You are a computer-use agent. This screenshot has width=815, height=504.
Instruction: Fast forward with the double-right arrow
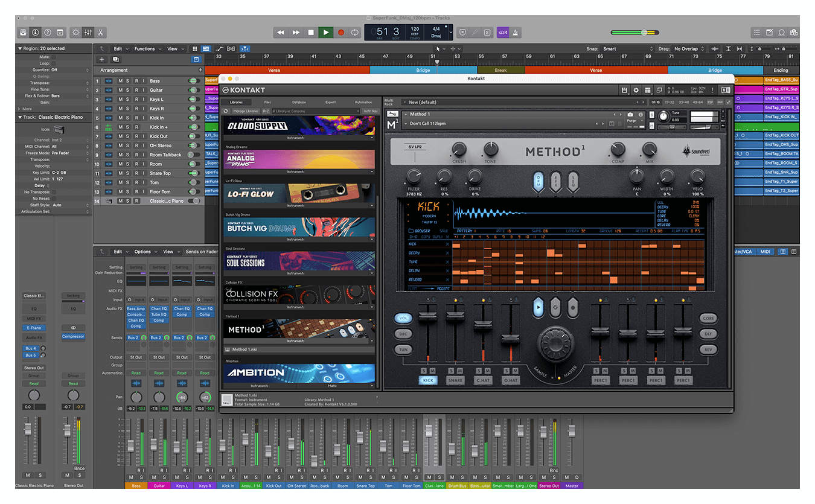pos(296,32)
